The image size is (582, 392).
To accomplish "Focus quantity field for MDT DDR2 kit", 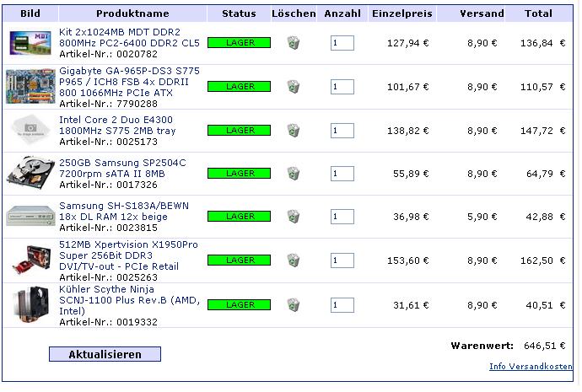I will pos(342,43).
